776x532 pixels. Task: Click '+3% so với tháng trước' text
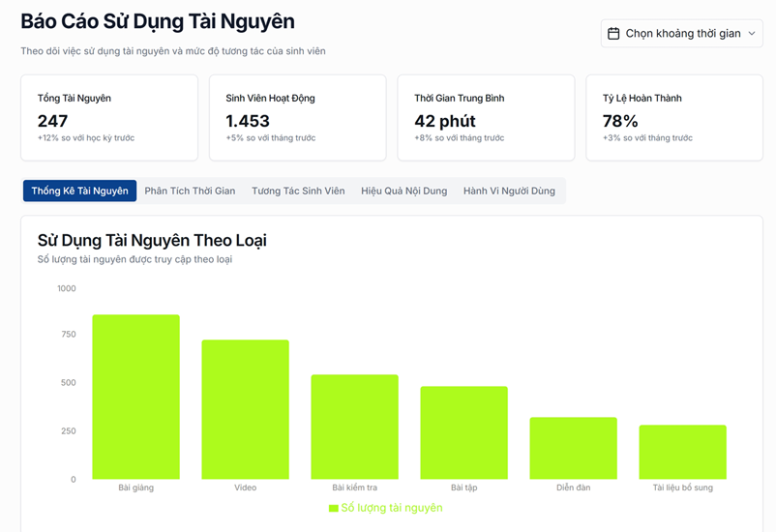(x=647, y=138)
